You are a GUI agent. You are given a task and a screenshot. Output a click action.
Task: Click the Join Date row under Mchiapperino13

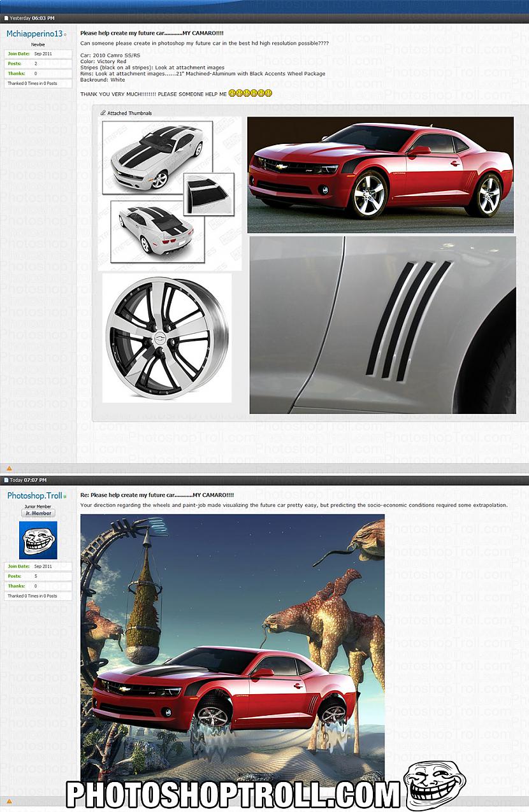38,54
